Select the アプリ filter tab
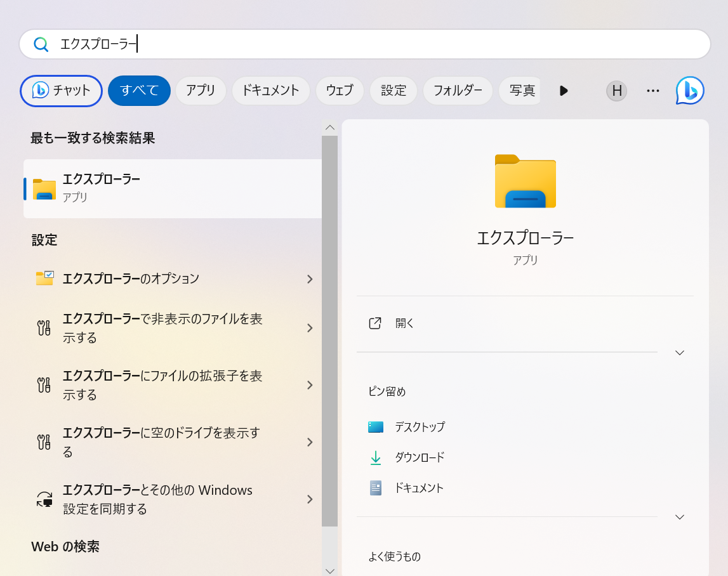Viewport: 728px width, 576px height. (201, 91)
